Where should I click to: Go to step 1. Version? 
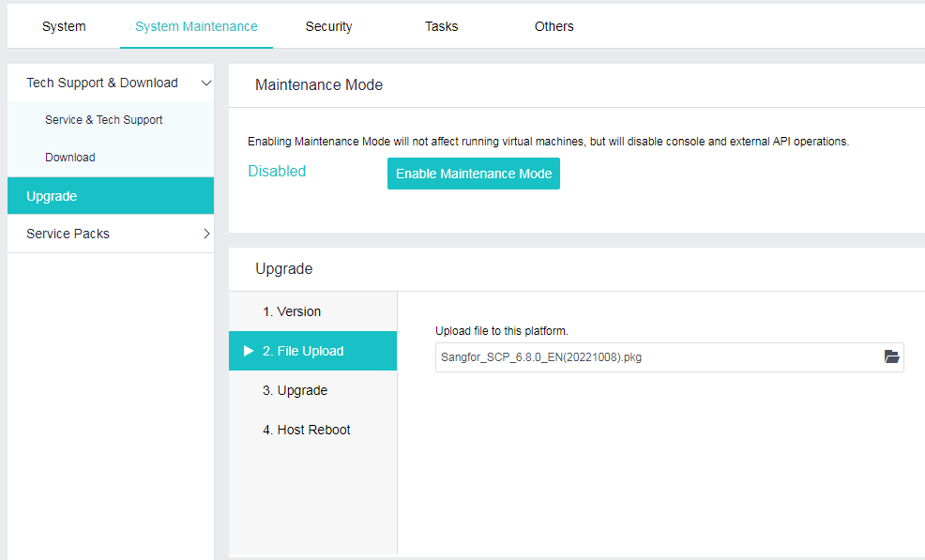[x=292, y=311]
